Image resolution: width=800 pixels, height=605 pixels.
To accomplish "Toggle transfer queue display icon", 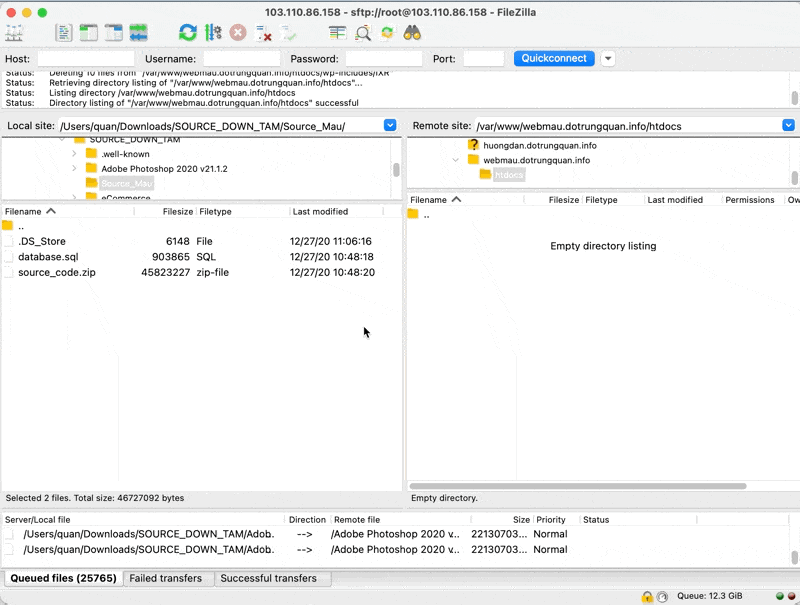I will click(138, 33).
